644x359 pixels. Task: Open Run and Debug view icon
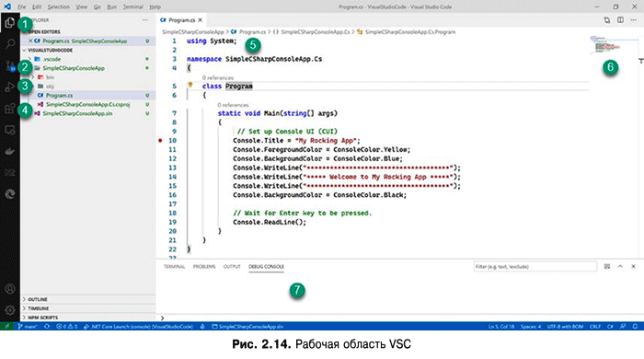(x=10, y=87)
